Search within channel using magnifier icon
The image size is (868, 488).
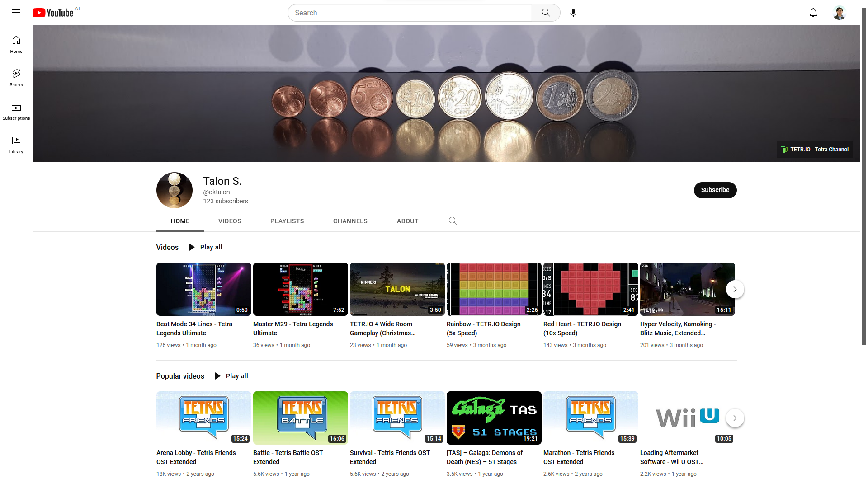[x=453, y=221]
